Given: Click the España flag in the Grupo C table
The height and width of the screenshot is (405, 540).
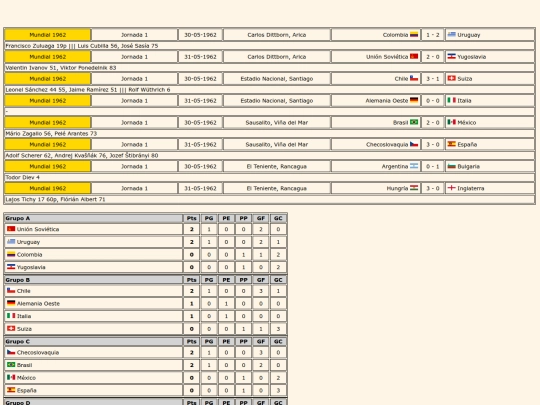Looking at the screenshot, I should pyautogui.click(x=11, y=390).
